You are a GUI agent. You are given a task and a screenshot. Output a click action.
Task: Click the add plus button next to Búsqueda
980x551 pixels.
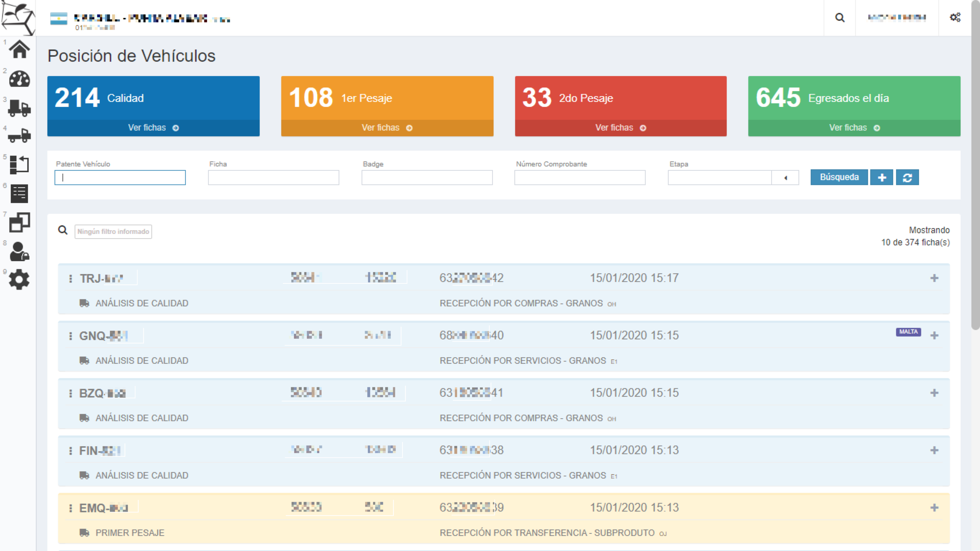pyautogui.click(x=881, y=177)
